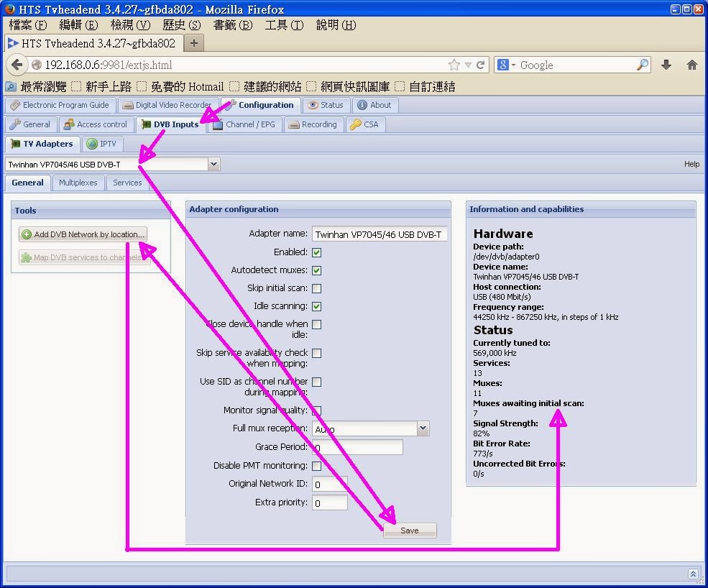The image size is (708, 588).
Task: Click the Google search engine icon
Action: (503, 65)
